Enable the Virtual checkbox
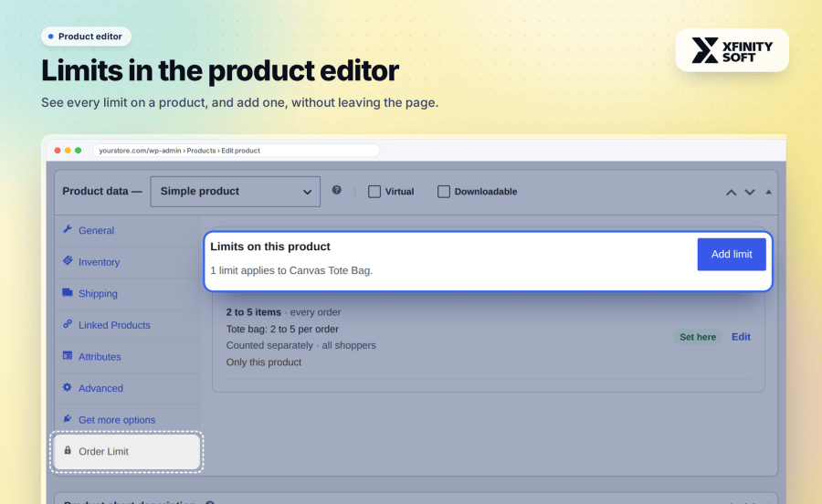Screen dimensions: 822x504 point(374,192)
